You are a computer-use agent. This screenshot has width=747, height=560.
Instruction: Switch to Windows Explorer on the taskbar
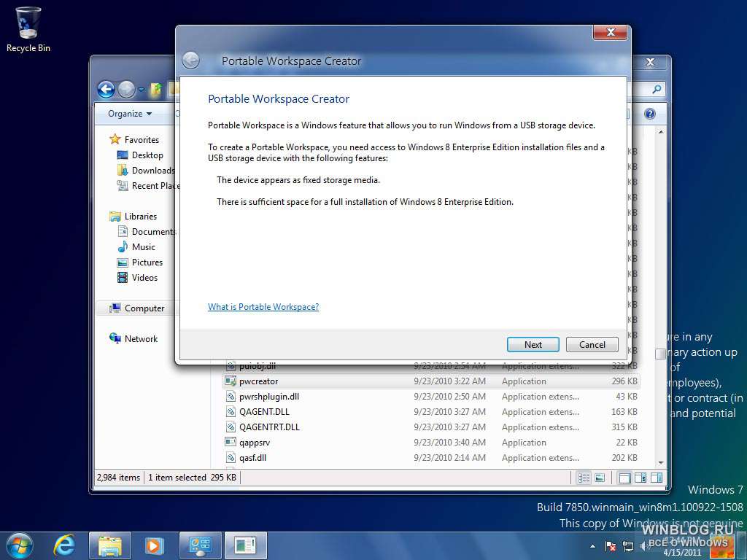coord(109,545)
